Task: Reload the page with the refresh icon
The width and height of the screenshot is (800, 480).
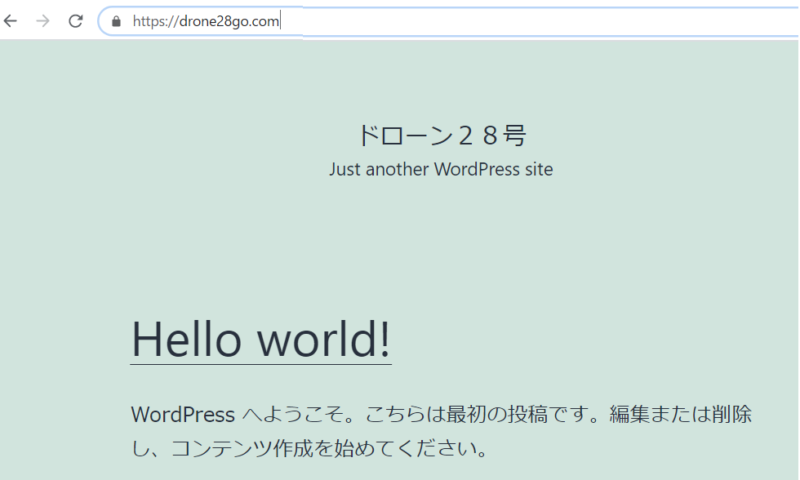Action: point(76,21)
